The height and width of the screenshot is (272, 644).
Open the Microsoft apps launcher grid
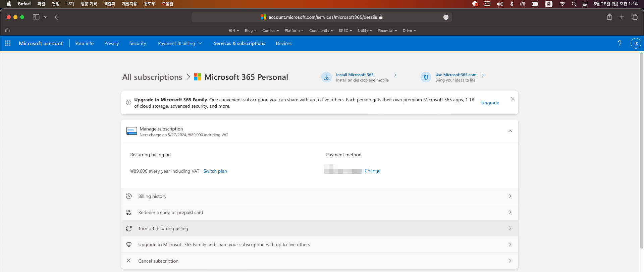coord(8,43)
